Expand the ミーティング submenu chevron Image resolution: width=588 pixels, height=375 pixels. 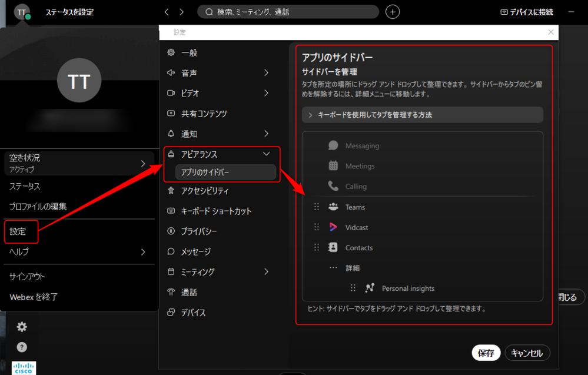(266, 271)
